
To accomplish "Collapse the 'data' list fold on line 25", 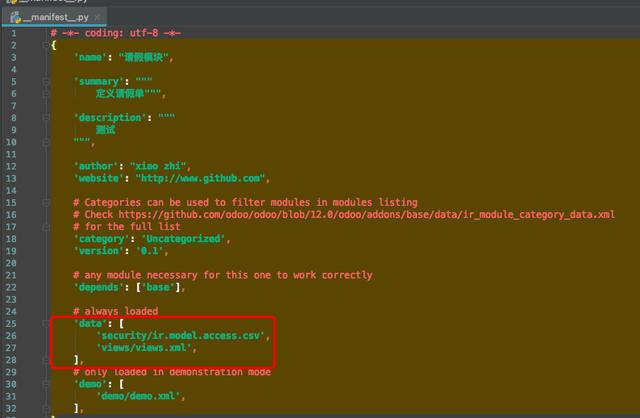I will [47, 324].
